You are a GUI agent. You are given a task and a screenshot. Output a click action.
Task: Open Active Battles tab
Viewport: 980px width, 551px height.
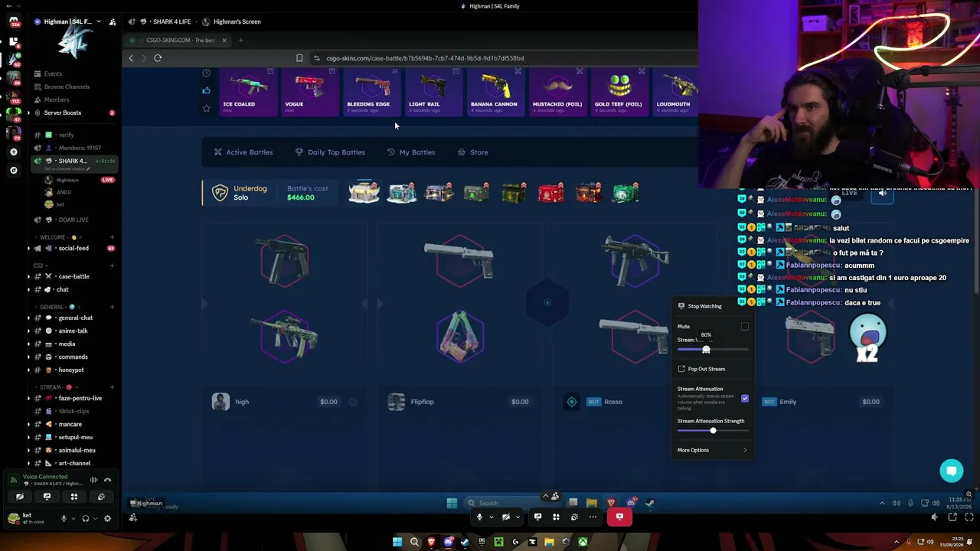(243, 152)
